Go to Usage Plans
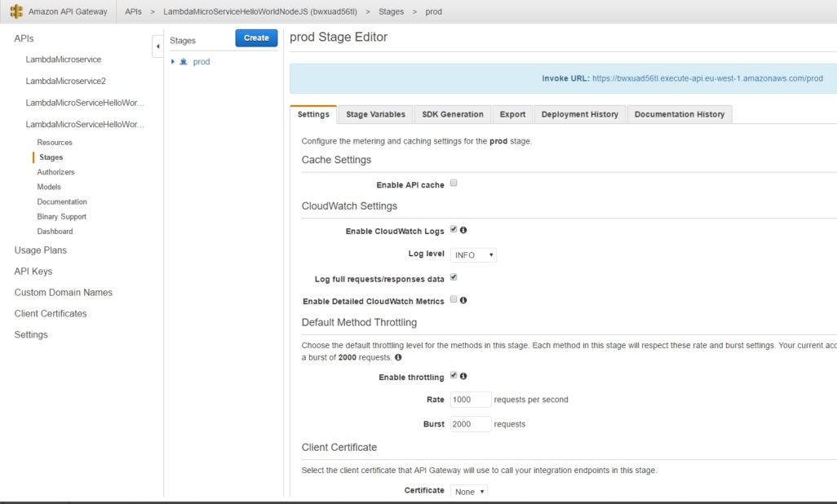Screen dimensions: 837x504 point(41,250)
